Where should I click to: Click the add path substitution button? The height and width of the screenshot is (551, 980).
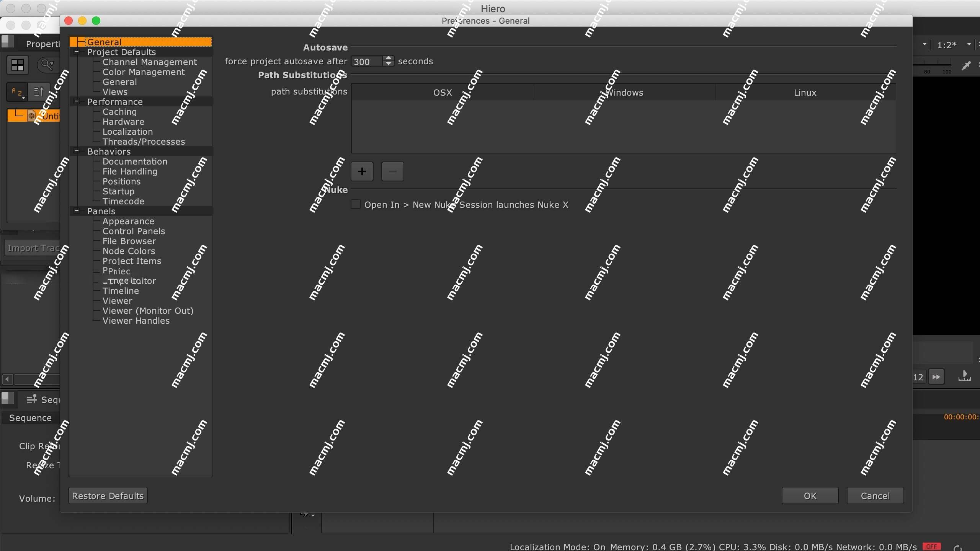[x=362, y=171]
